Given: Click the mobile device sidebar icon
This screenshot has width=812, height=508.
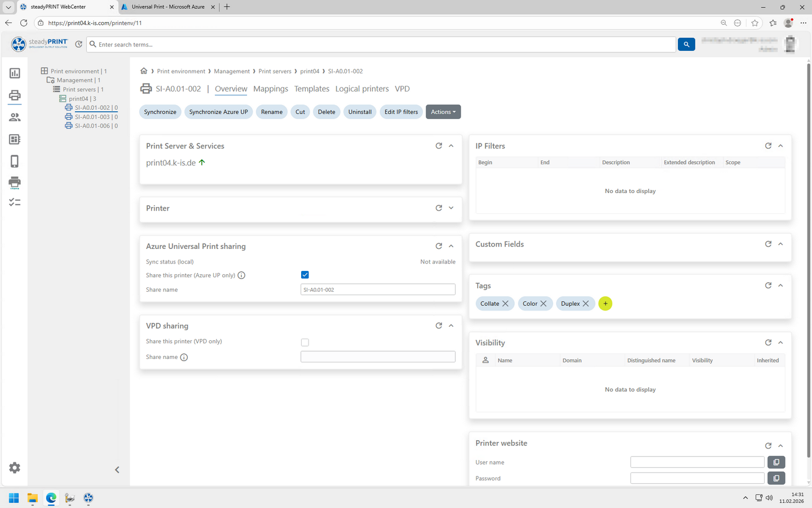Looking at the screenshot, I should coord(15,161).
